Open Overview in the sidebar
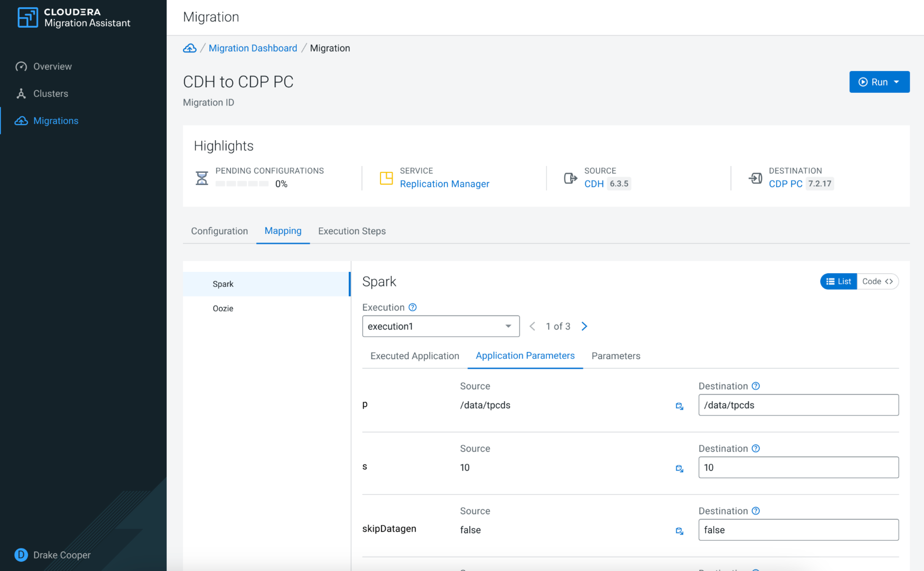This screenshot has height=571, width=924. [x=52, y=67]
